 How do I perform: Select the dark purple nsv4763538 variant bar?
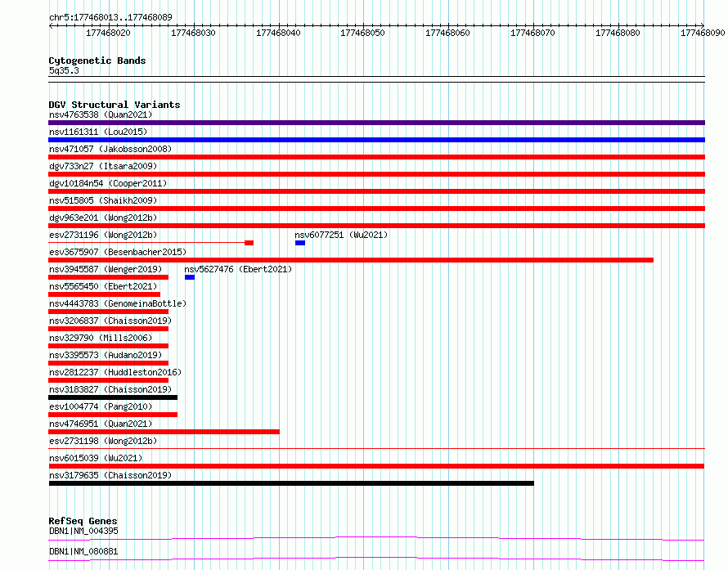tap(376, 123)
